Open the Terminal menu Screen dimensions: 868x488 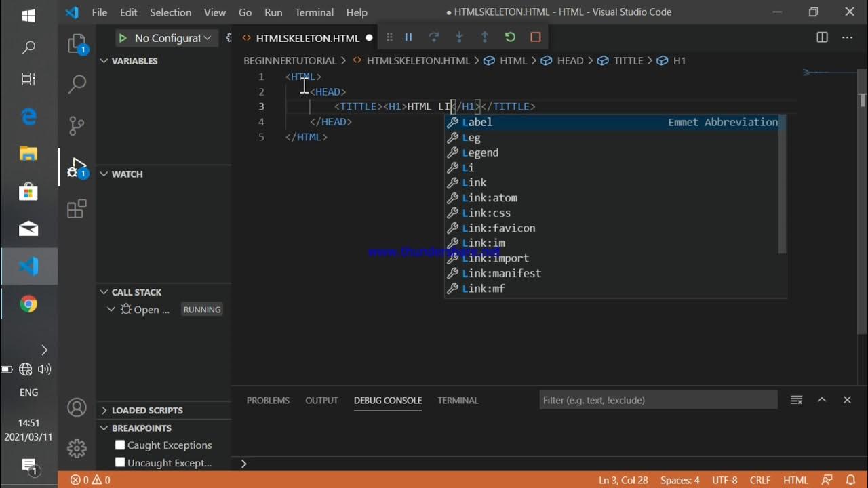pyautogui.click(x=314, y=12)
